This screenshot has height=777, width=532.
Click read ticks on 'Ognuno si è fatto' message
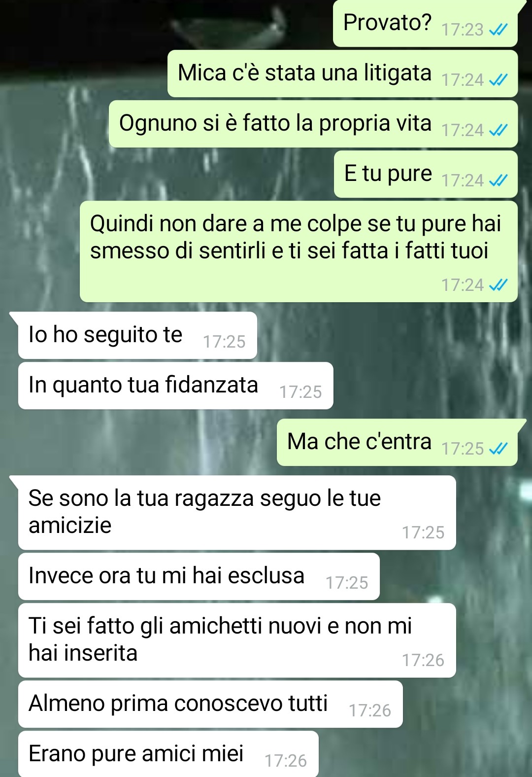click(x=498, y=131)
